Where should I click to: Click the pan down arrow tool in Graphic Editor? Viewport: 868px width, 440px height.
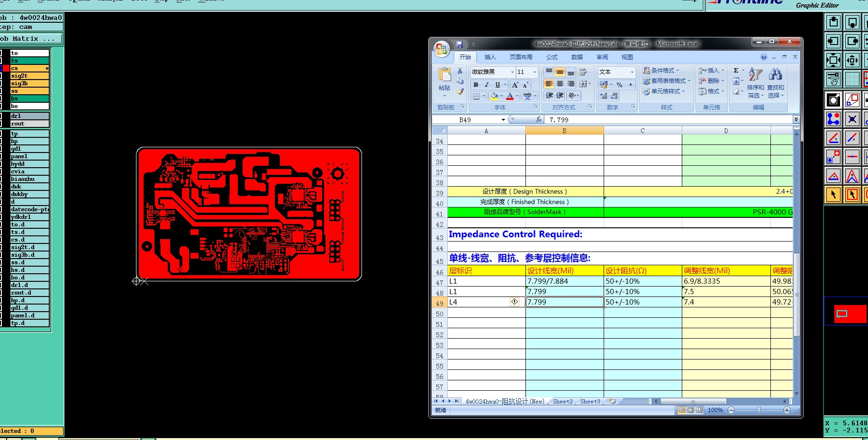click(x=852, y=22)
